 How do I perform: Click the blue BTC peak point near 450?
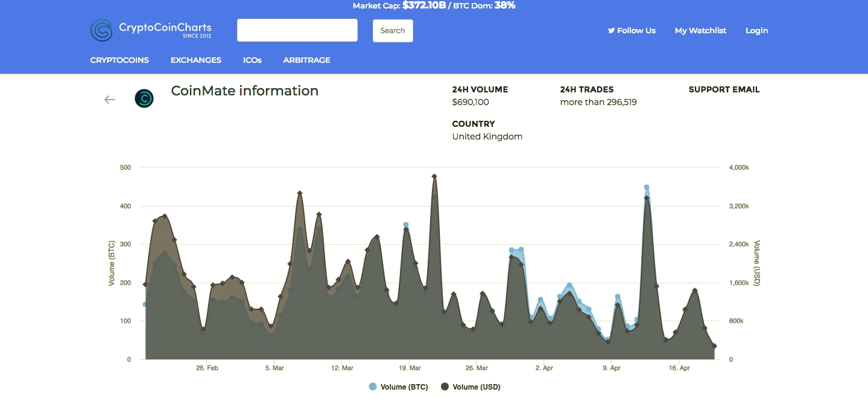point(647,187)
